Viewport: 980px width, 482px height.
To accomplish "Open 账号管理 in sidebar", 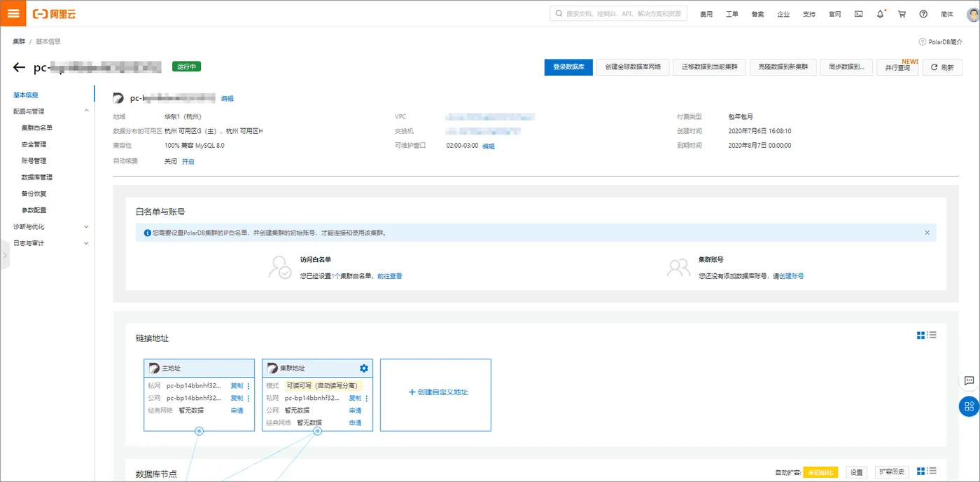I will click(34, 161).
